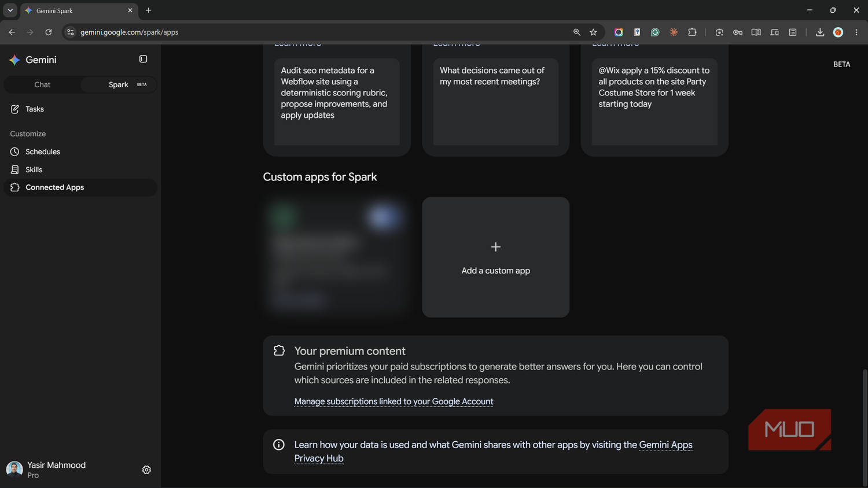Open tab search dropdown arrow
868x488 pixels.
point(10,10)
